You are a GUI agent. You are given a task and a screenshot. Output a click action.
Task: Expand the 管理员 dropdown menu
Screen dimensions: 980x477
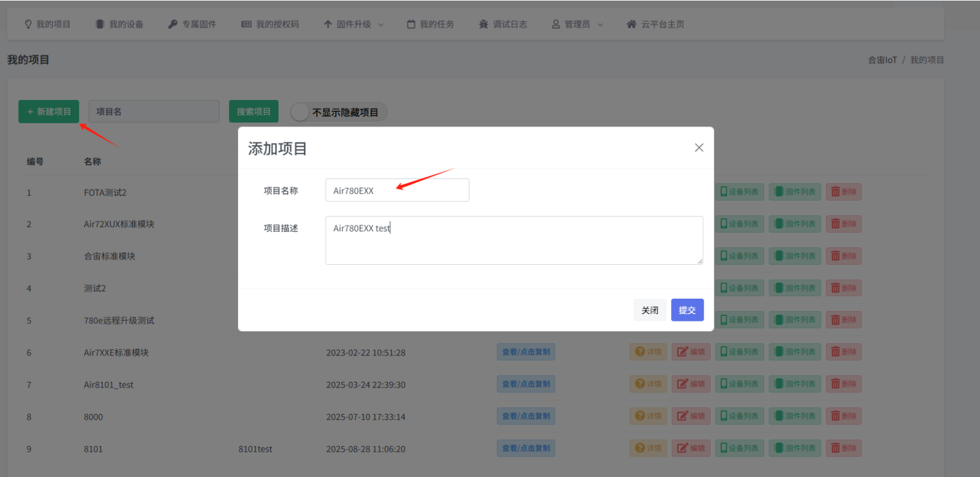[577, 24]
